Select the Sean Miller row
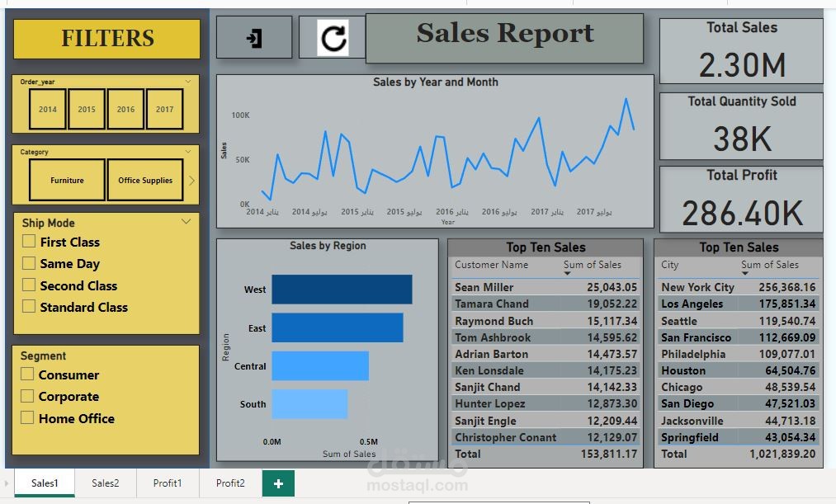The height and width of the screenshot is (504, 836). click(546, 287)
